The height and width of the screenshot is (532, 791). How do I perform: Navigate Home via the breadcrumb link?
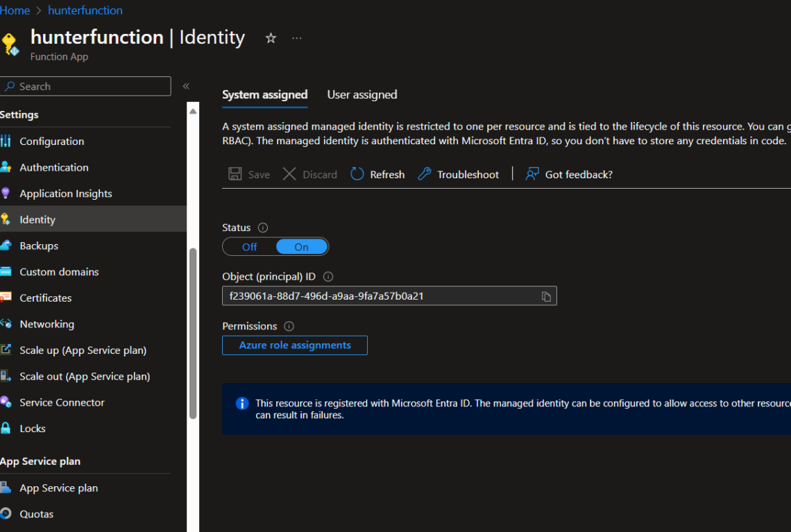click(15, 10)
